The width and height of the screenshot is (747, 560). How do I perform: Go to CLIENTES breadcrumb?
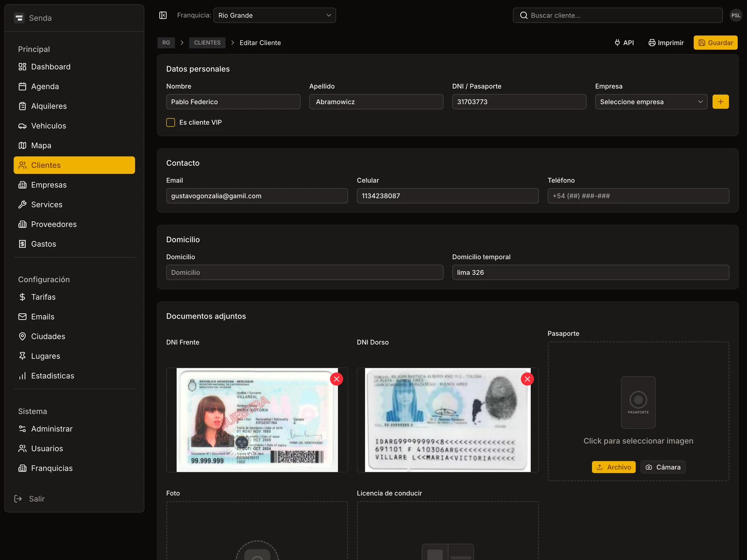207,43
